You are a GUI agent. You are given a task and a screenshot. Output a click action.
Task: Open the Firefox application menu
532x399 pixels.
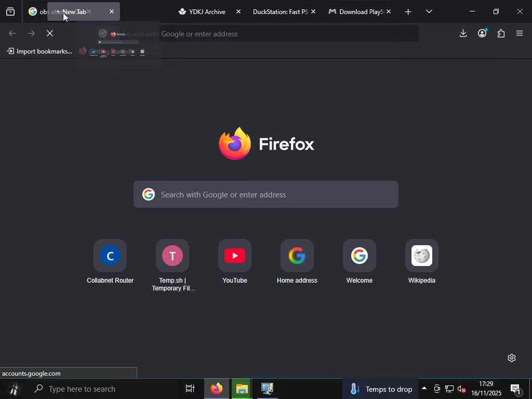pos(520,33)
